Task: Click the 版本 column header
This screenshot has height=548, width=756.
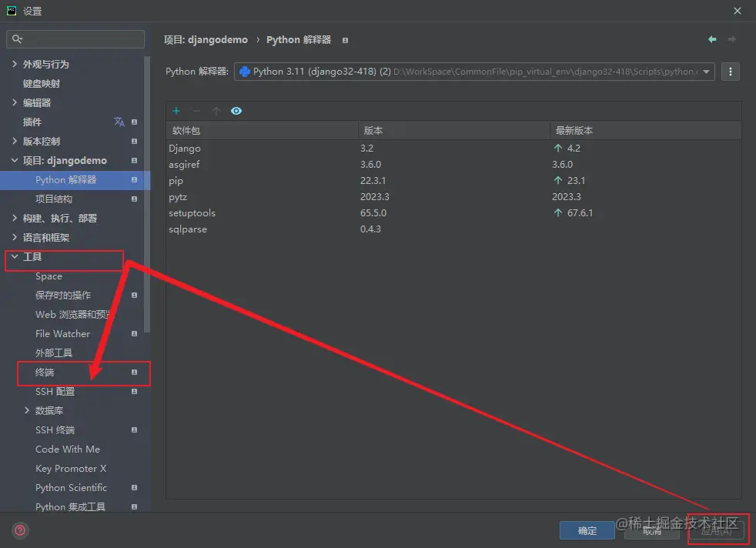Action: coord(453,131)
